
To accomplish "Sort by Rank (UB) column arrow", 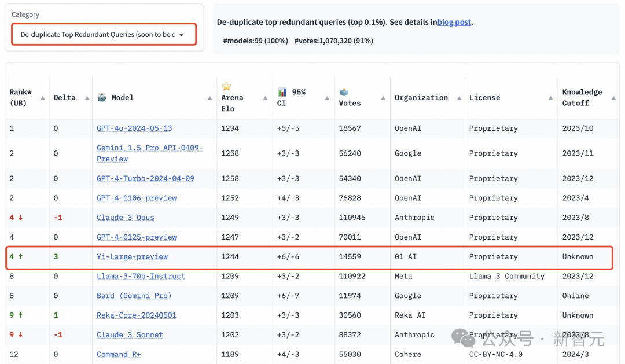I will [x=43, y=98].
